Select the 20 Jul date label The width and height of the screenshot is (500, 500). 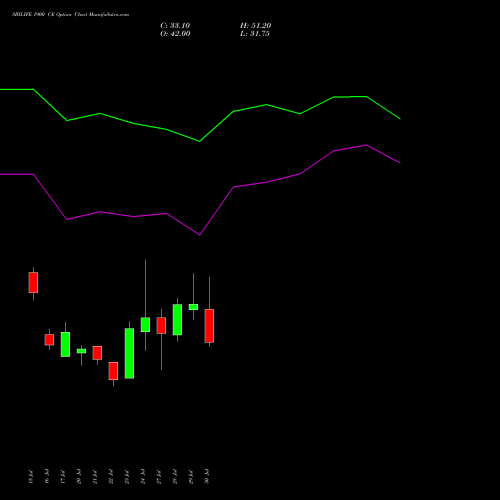pos(79,476)
